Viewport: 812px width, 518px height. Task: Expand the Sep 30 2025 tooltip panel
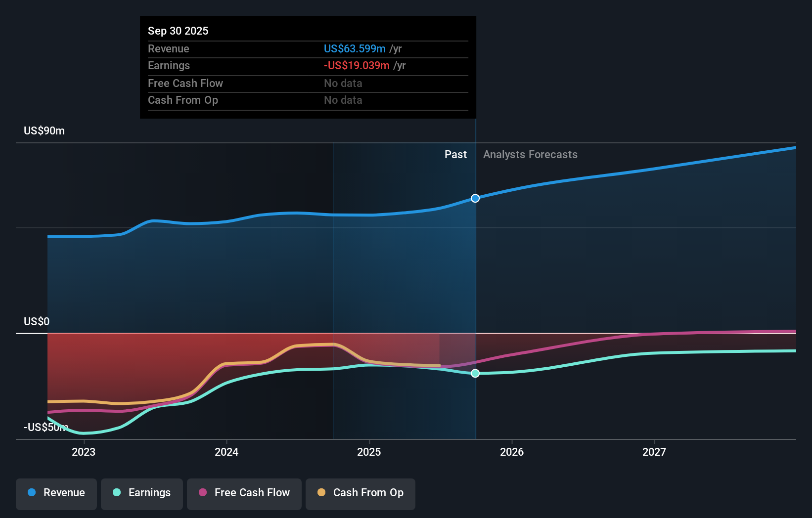click(x=308, y=67)
